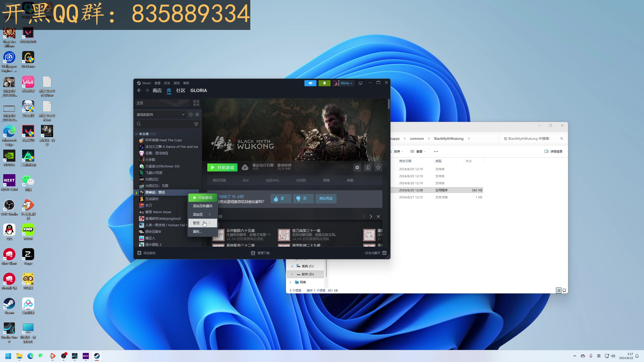
Task: Go forward with Steam forward arrow
Action: pyautogui.click(x=147, y=90)
